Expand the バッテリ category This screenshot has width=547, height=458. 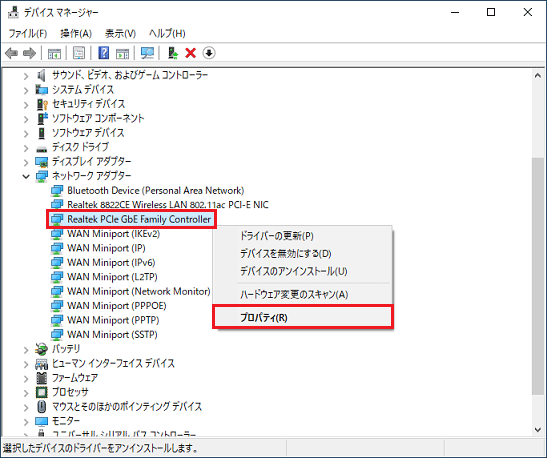point(26,350)
